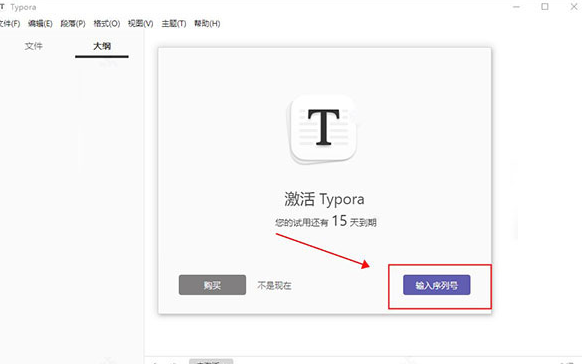Open the 文件(F) menu
Viewport: 582px width, 364px height.
[x=9, y=24]
